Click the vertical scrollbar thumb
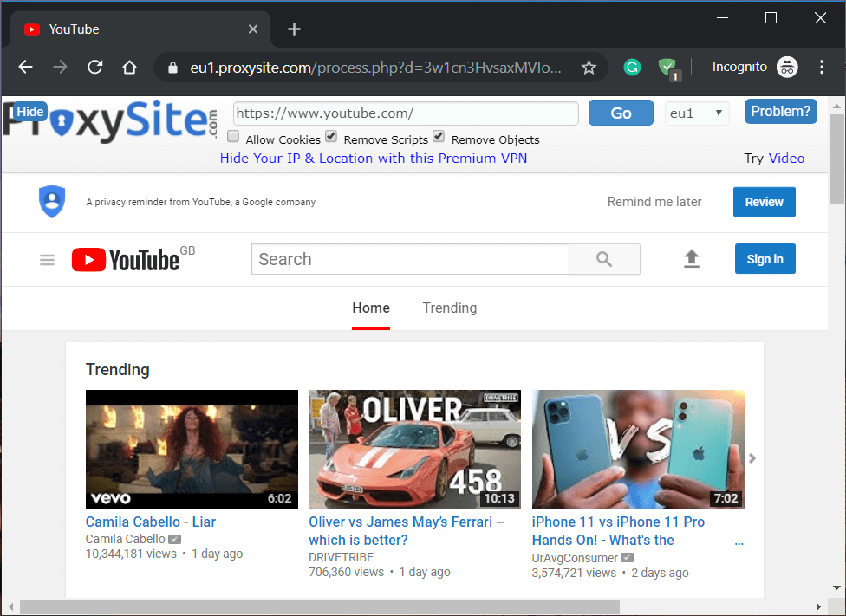This screenshot has width=846, height=616. 837,159
